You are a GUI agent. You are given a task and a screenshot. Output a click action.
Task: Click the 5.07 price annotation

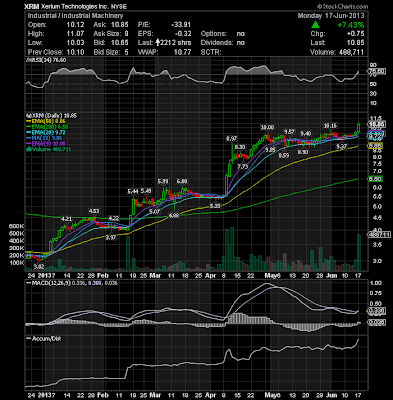[154, 212]
